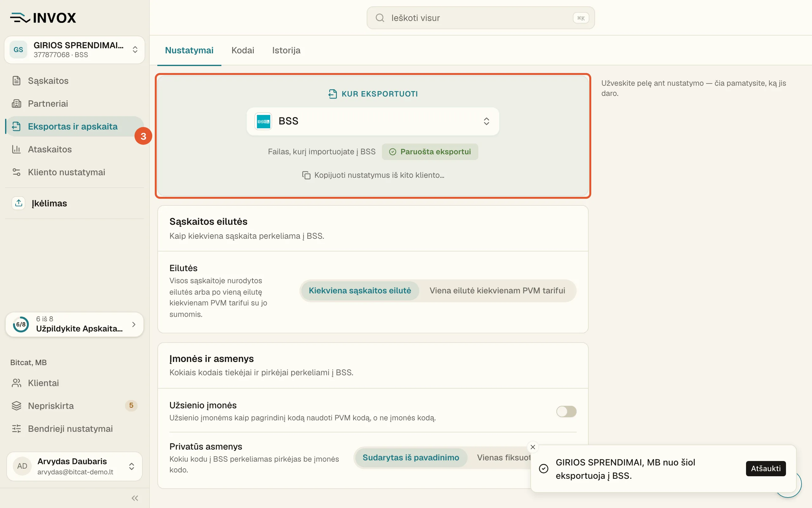Viewport: 812px width, 508px height.
Task: Click the search magnifier icon
Action: (x=380, y=18)
